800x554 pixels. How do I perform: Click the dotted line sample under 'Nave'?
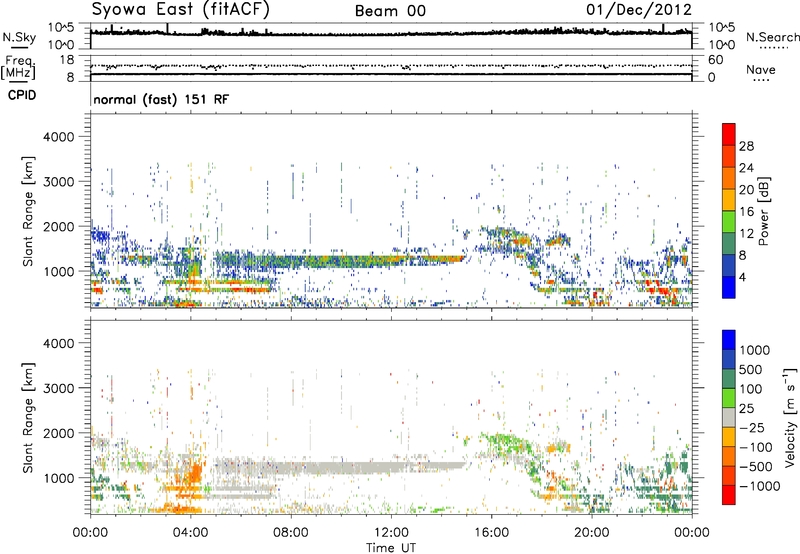(x=761, y=80)
